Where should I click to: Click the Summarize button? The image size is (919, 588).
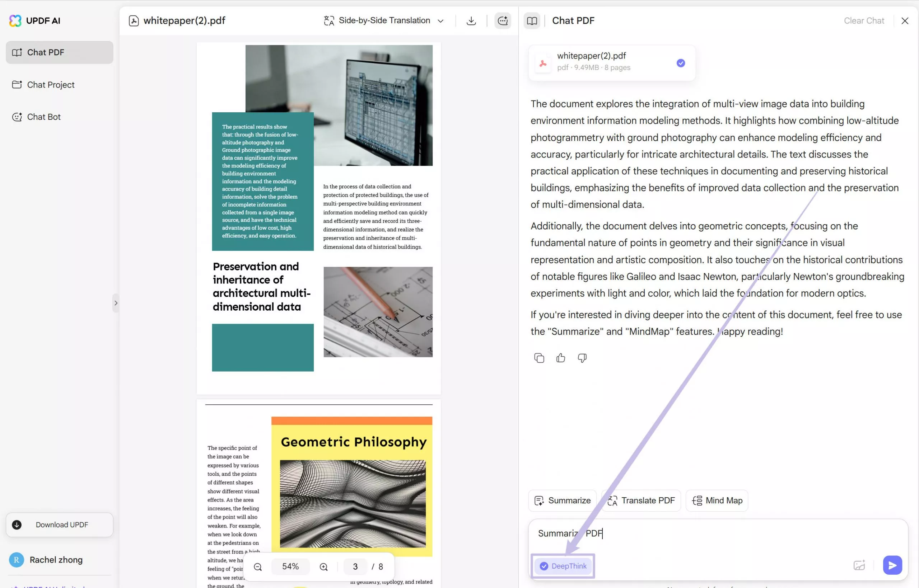click(562, 500)
